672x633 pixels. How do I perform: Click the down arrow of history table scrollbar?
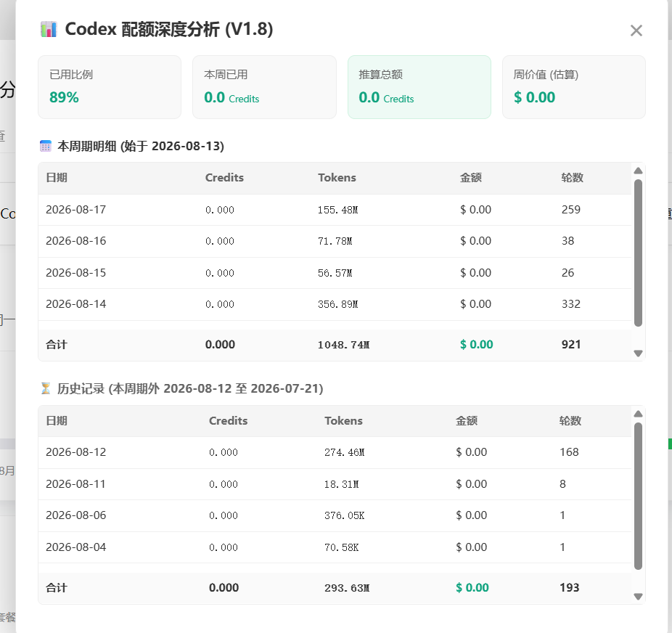pos(638,597)
